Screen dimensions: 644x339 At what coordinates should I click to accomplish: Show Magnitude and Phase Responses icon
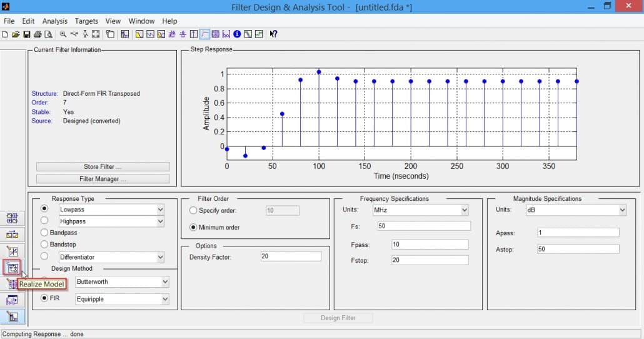161,34
